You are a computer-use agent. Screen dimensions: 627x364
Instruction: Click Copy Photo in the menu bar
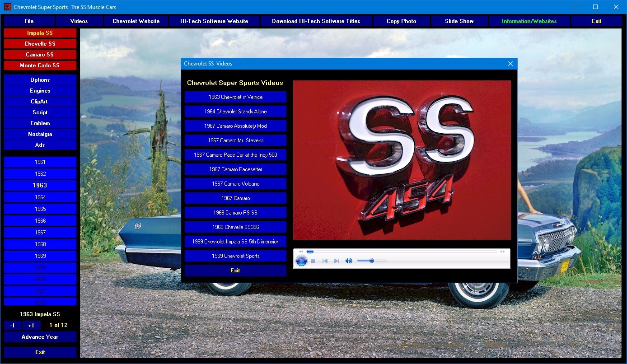[x=402, y=21]
